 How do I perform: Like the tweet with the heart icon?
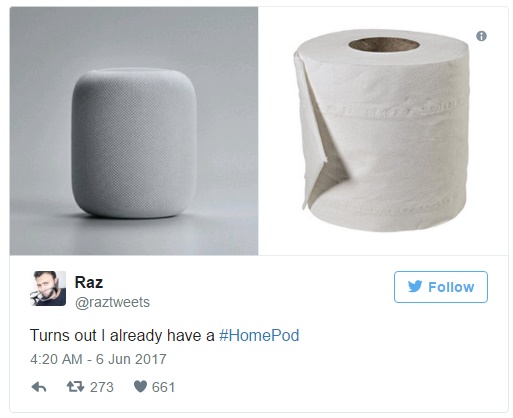click(140, 387)
